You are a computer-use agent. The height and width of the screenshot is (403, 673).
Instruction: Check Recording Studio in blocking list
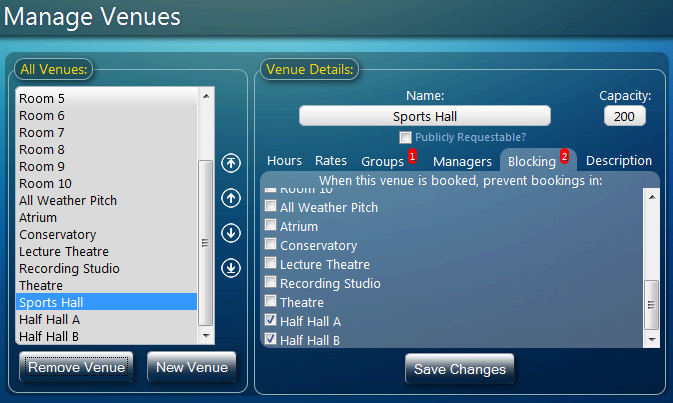point(270,282)
